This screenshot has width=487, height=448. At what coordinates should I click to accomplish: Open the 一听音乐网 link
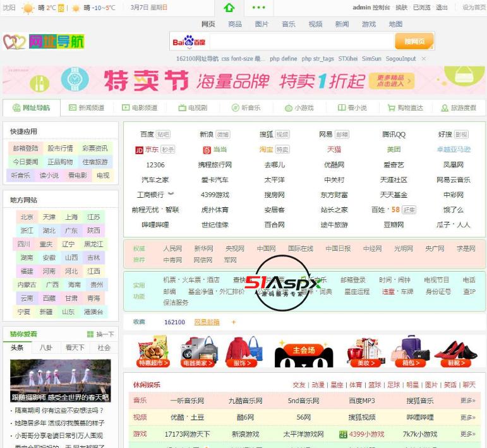(188, 401)
